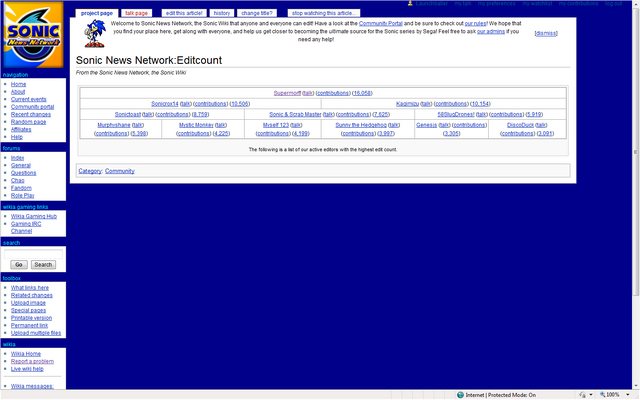The image size is (640, 400).
Task: Open 'Upload multiple files' in toolbox
Action: [36, 333]
